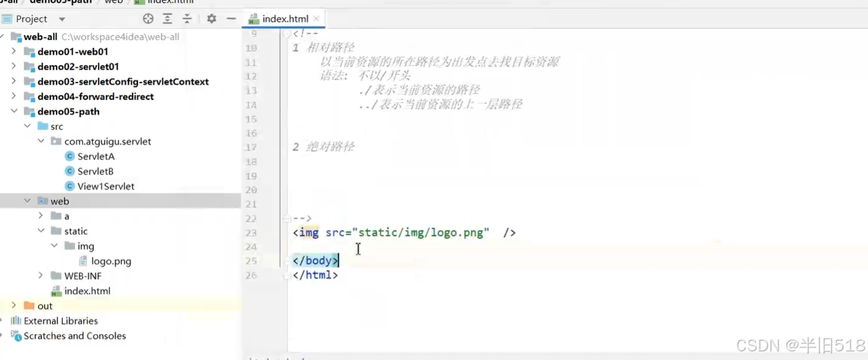This screenshot has height=360, width=868.
Task: Select logo.png file in tree
Action: 111,261
